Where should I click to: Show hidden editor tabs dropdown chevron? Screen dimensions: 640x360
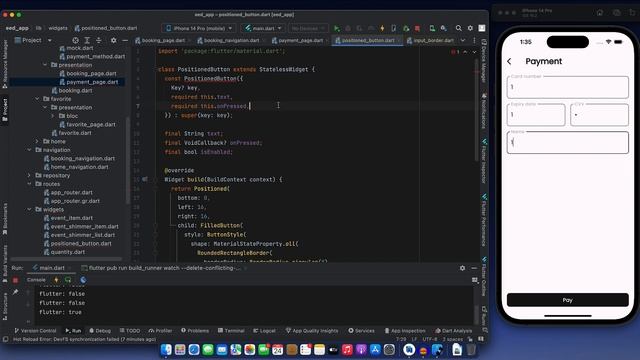(x=463, y=40)
